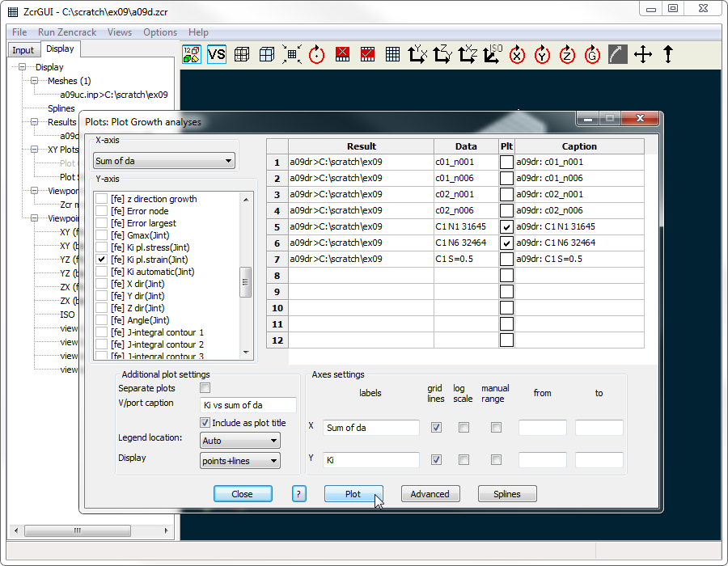Open the Run Zencrack menu
728x566 pixels.
point(67,32)
